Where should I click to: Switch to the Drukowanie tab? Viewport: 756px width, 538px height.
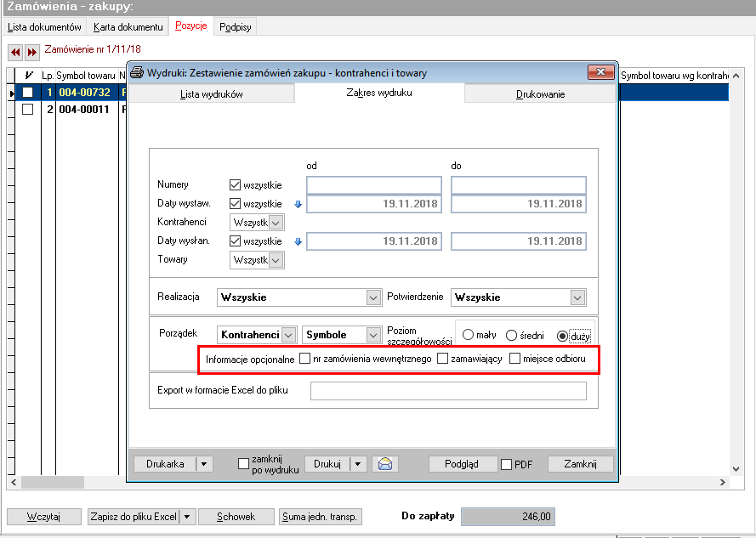[x=540, y=94]
